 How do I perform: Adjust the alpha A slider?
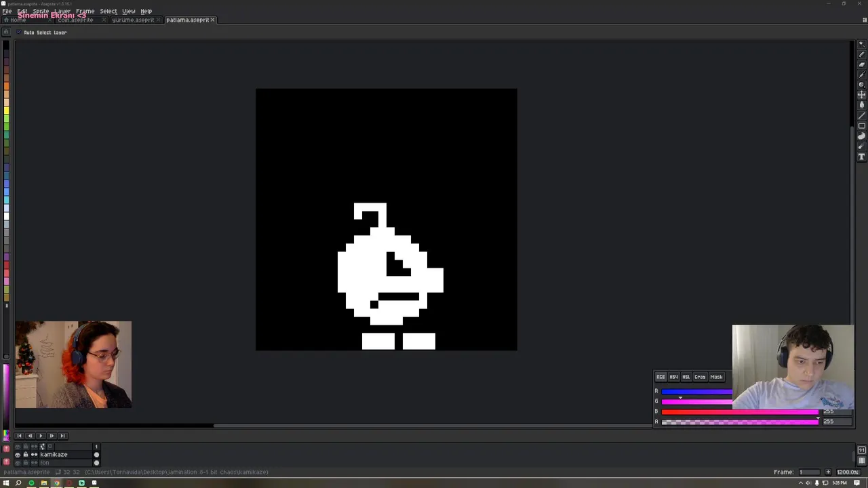click(740, 422)
